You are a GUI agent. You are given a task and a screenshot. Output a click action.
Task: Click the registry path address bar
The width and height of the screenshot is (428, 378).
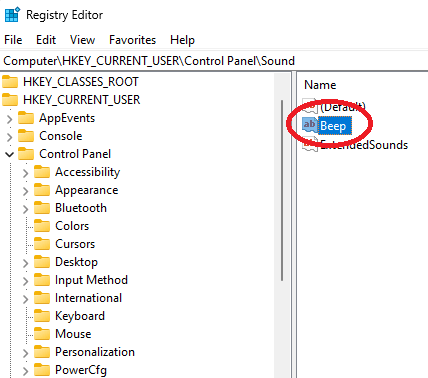pyautogui.click(x=214, y=61)
